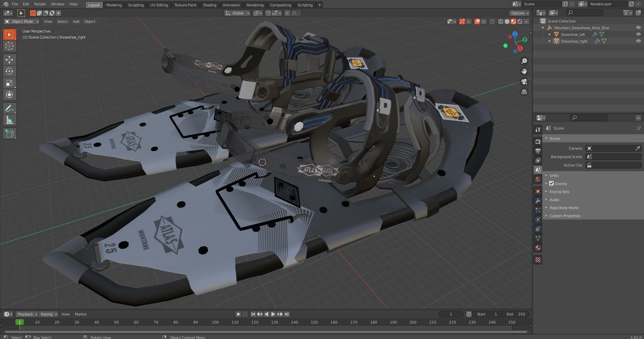Screen dimensions: 644x339
Task: Open the Object properties tab
Action: point(538,191)
